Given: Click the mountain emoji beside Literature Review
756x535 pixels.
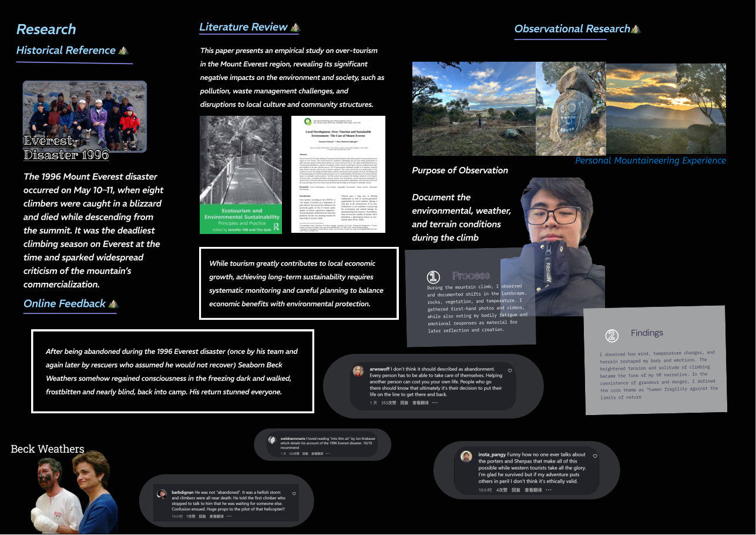Looking at the screenshot, I should point(295,27).
